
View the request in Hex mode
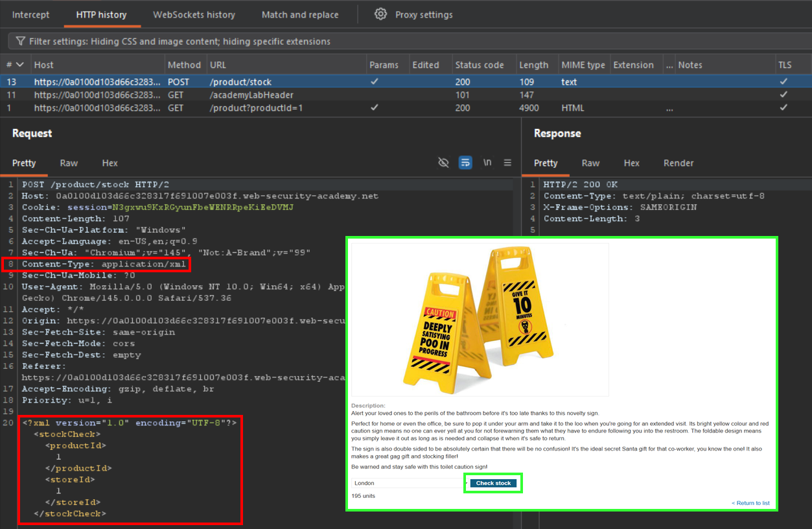[x=109, y=163]
